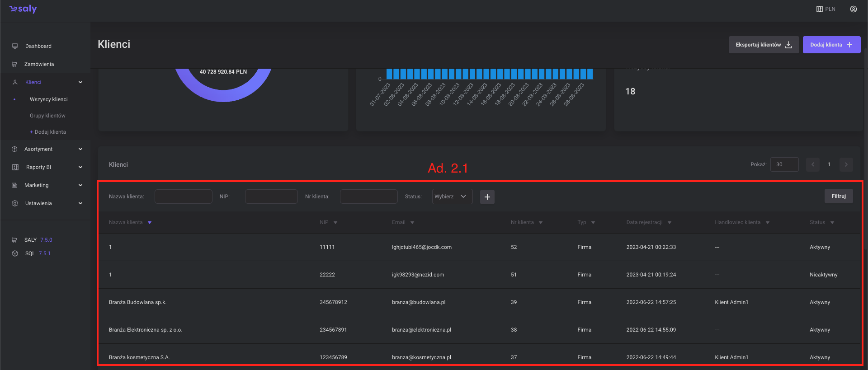Focus the NIP filter input field

pyautogui.click(x=271, y=197)
